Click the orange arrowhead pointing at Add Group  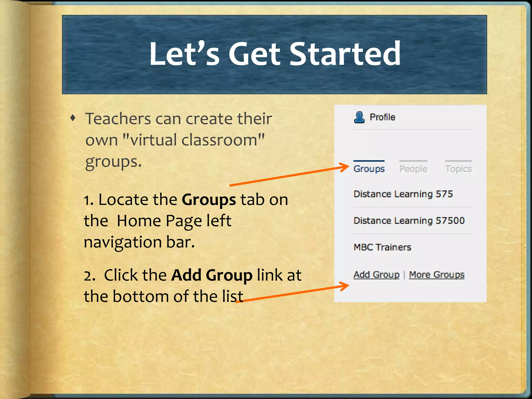[345, 286]
